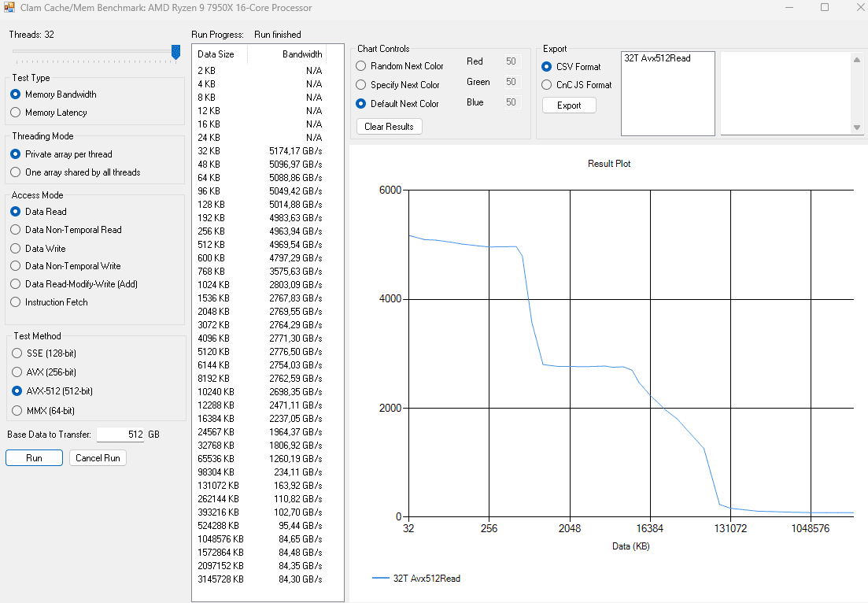Click the Run finished status text
Screen dimensions: 868x603
tap(278, 35)
